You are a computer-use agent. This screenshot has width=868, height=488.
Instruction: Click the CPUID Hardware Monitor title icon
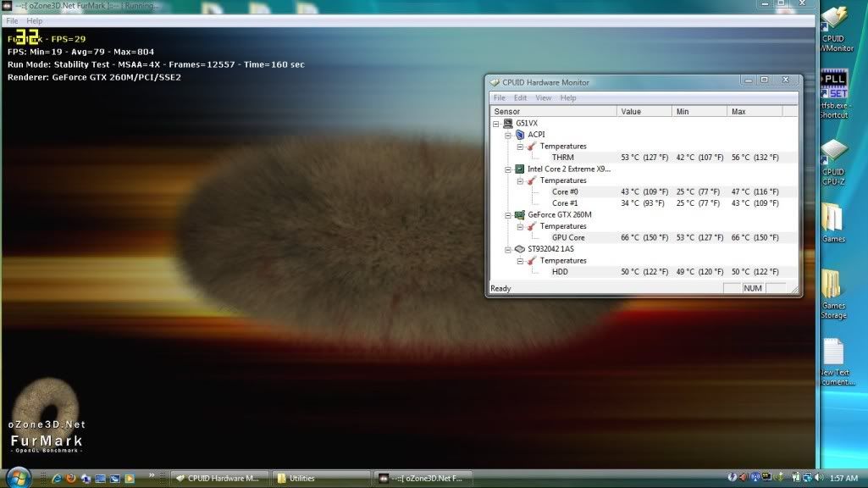pyautogui.click(x=495, y=82)
